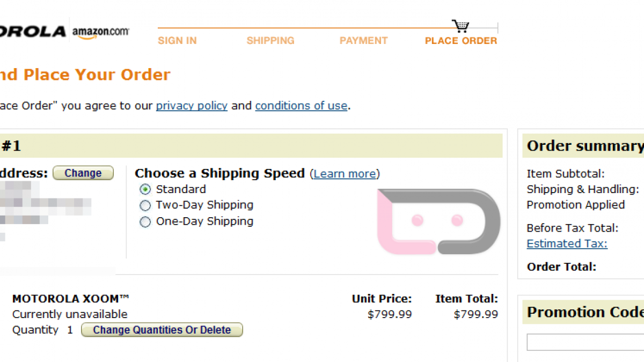Choose Two-Day Shipping option

[145, 205]
